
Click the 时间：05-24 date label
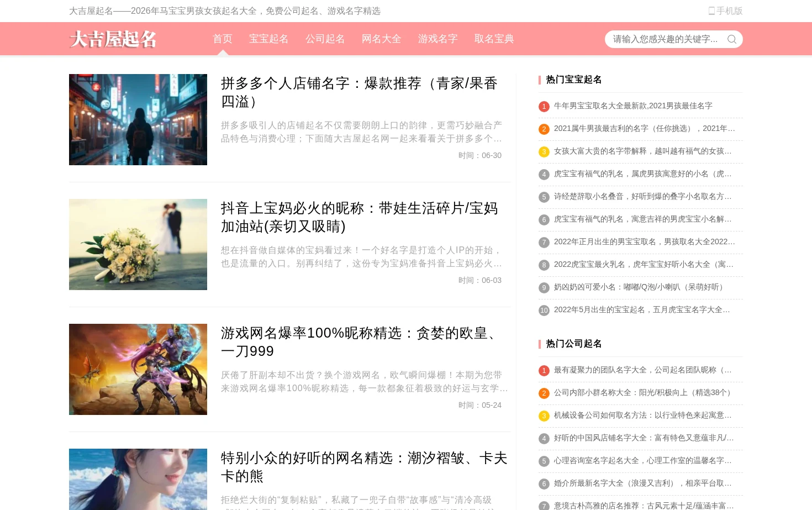480,405
